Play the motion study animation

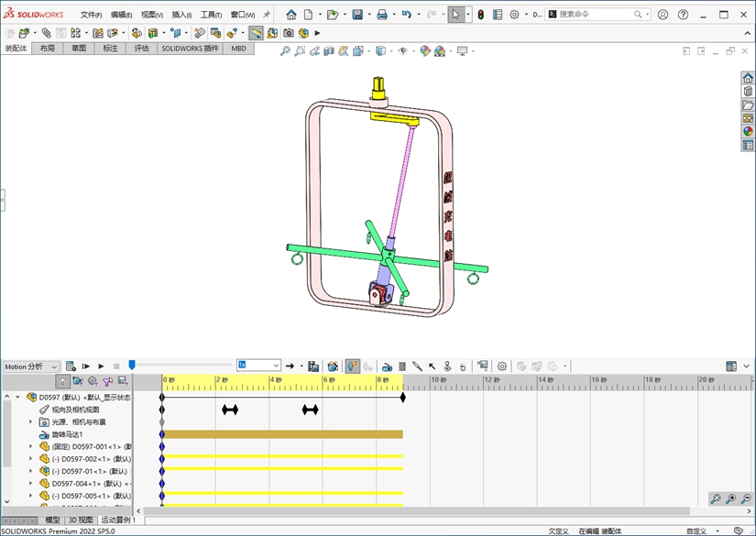pos(101,366)
